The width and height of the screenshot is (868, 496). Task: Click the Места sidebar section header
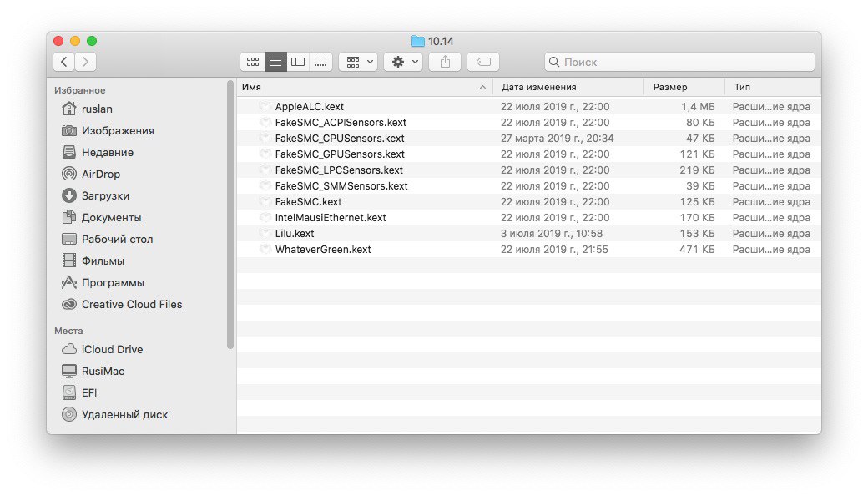tap(68, 331)
